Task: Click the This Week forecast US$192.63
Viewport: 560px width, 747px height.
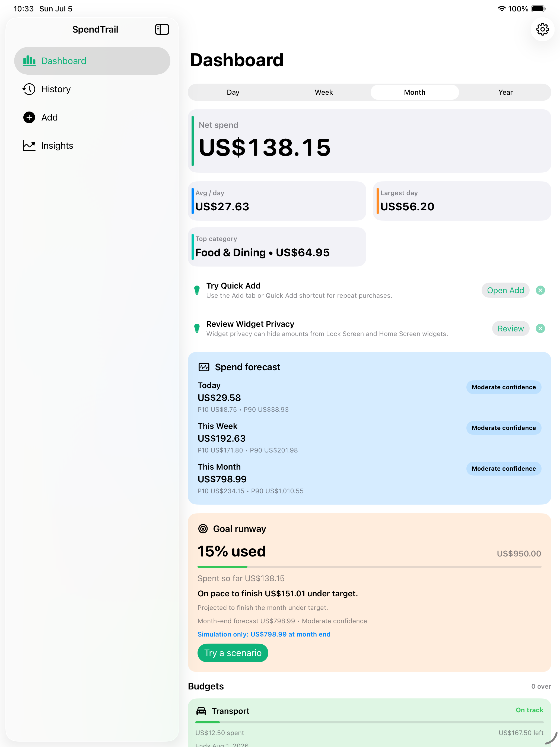Action: 221,439
